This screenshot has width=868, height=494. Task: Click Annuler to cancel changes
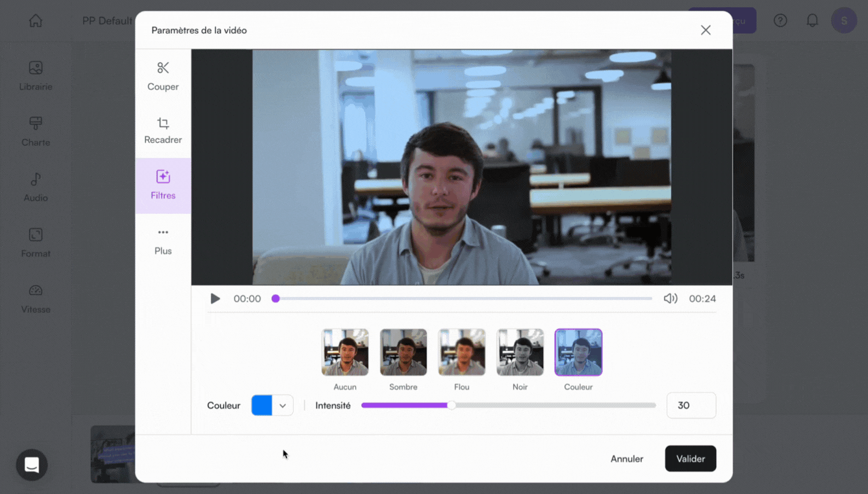[627, 459]
